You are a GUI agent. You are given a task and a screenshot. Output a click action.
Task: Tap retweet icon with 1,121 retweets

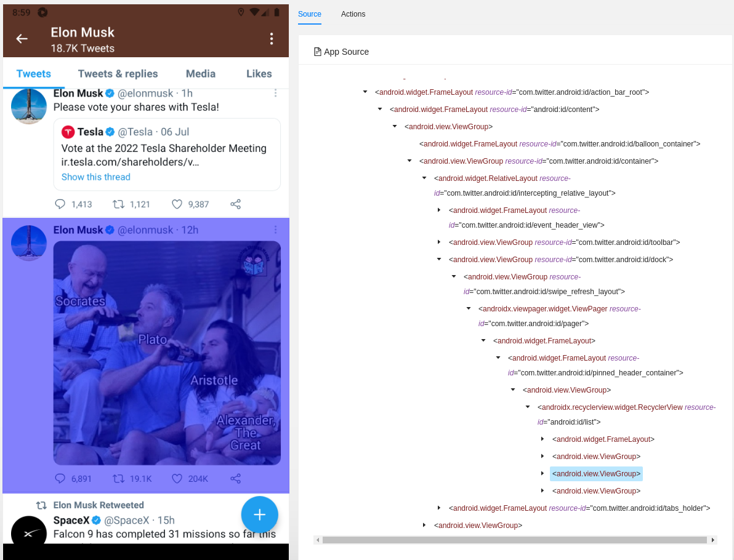[118, 204]
